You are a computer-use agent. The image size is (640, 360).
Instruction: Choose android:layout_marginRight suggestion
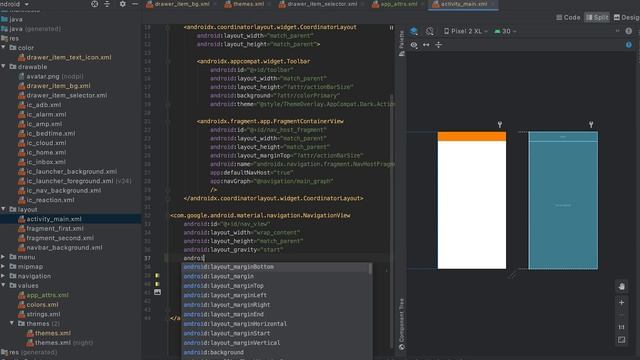click(x=276, y=305)
